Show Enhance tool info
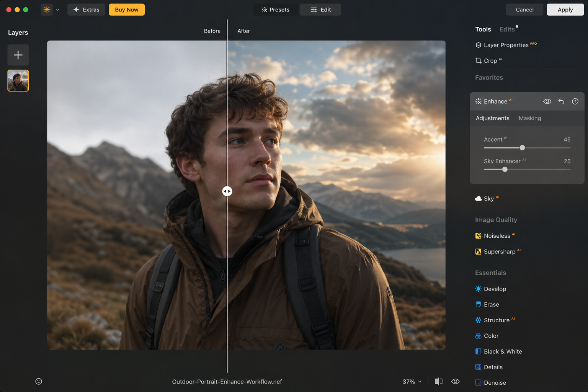 [575, 101]
